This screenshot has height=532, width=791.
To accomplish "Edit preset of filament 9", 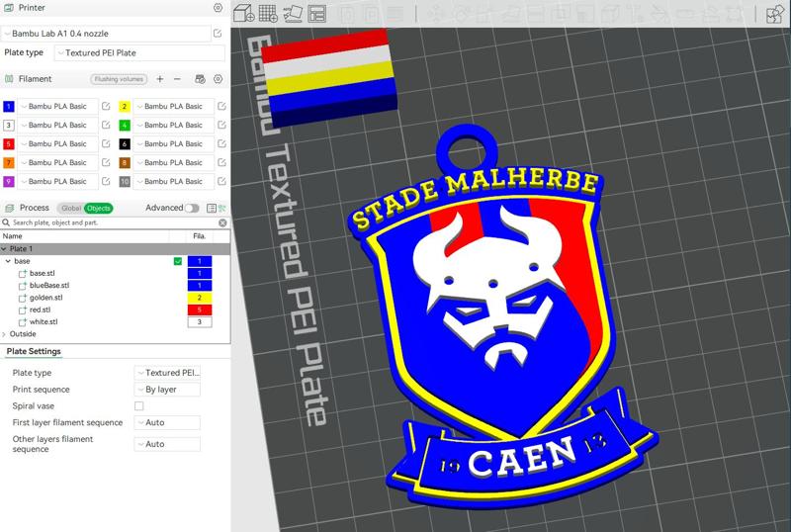I will [x=106, y=181].
